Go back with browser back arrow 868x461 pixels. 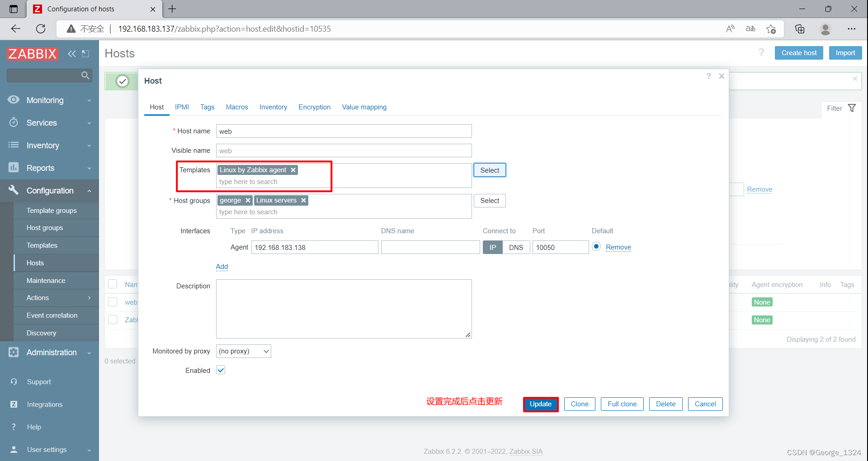click(16, 29)
